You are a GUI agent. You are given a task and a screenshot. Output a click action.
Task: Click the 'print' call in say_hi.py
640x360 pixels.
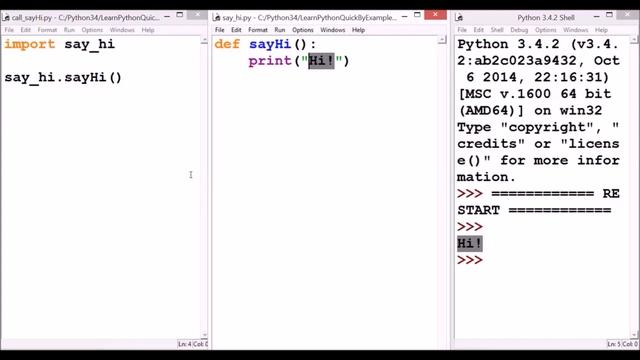coord(270,61)
